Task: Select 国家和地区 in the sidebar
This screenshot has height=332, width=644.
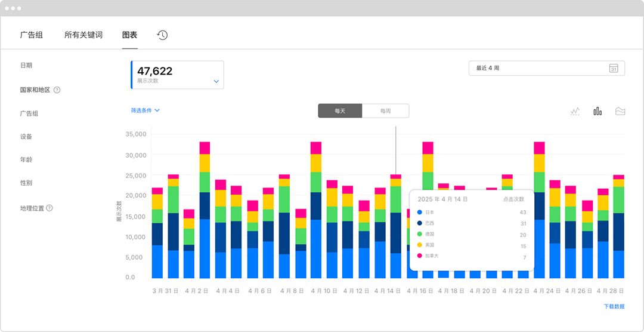Action: click(35, 90)
